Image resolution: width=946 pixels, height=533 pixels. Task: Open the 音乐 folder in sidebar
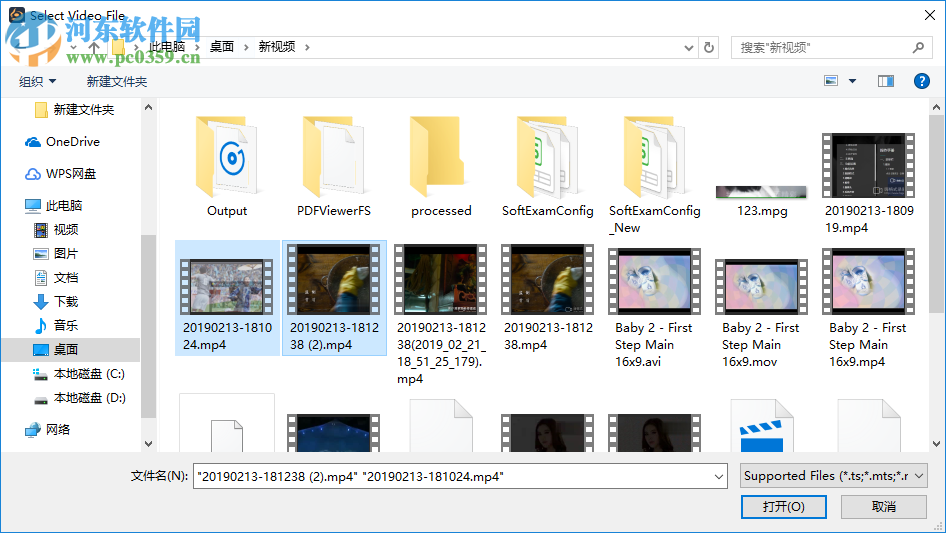[x=56, y=325]
